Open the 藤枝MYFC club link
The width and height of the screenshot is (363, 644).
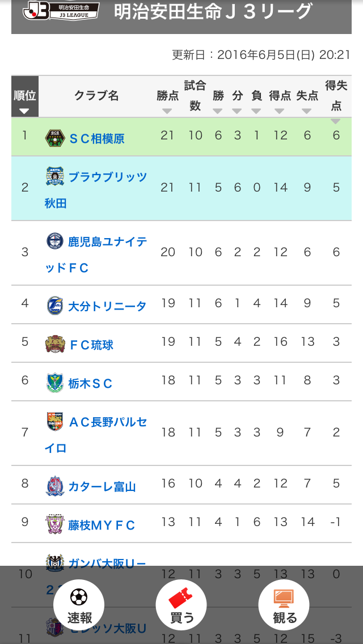[102, 526]
